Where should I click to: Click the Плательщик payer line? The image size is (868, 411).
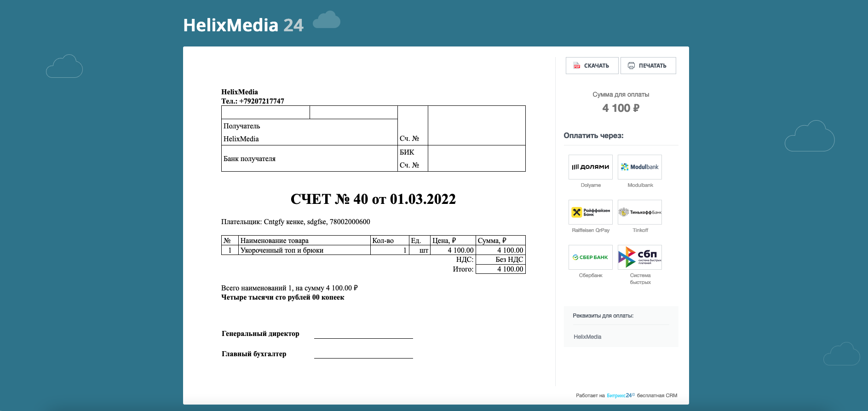coord(295,222)
